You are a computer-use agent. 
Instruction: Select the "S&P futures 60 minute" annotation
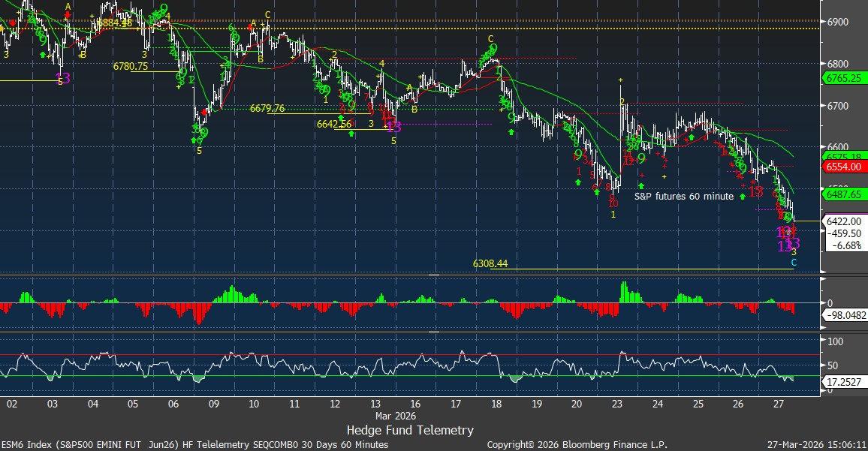(x=684, y=197)
